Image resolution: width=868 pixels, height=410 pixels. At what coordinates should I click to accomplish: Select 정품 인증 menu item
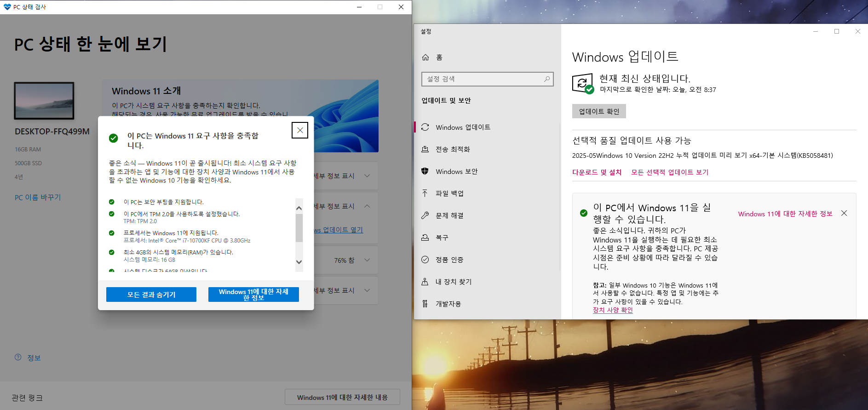[x=487, y=260]
